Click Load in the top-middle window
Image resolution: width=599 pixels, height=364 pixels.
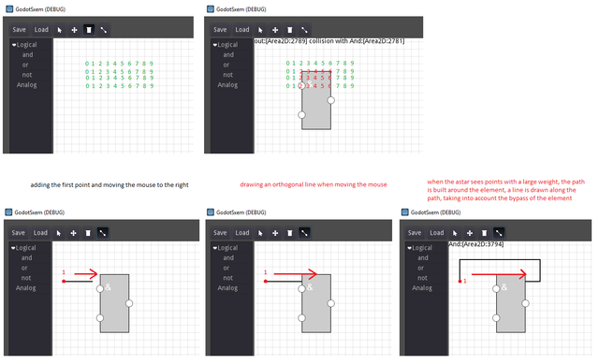242,30
